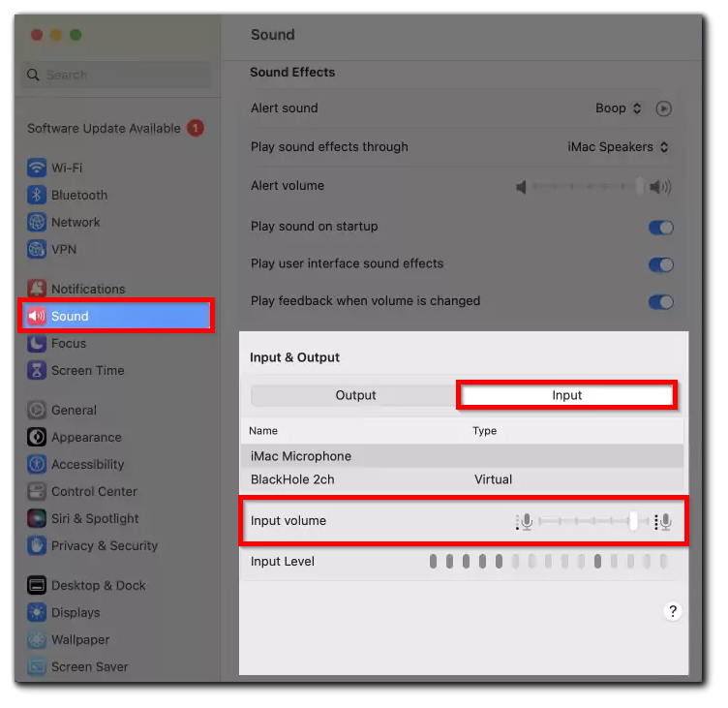Open the Desktop & Dock icon
Screen dimensions: 728x708
[x=37, y=585]
